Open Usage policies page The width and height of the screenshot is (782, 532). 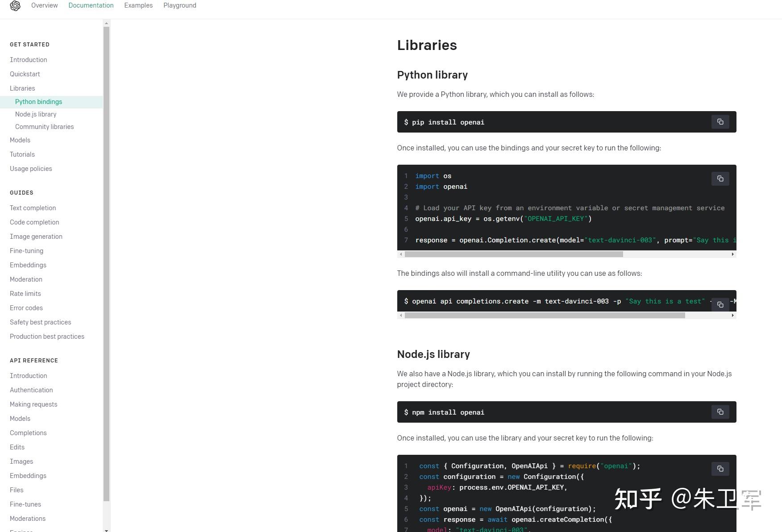pos(31,169)
